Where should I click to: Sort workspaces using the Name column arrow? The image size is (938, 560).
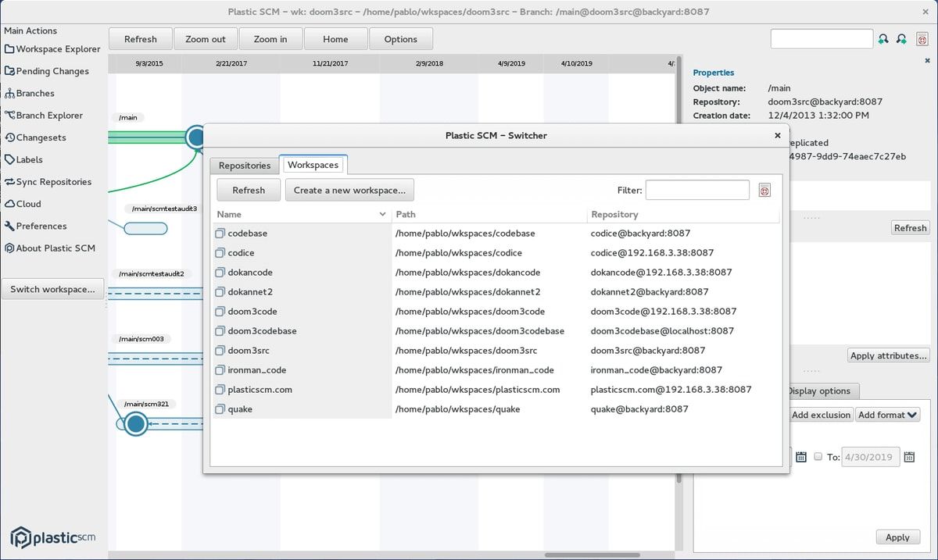(383, 213)
